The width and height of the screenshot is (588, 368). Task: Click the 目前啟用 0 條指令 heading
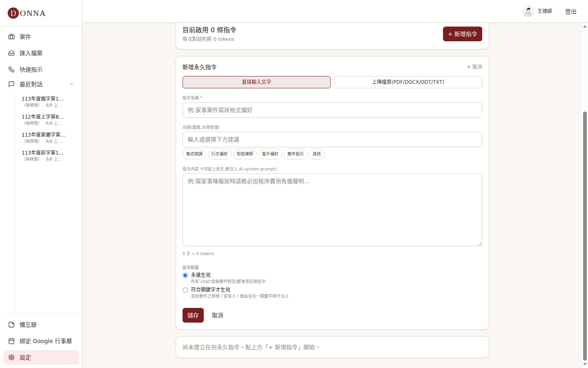209,30
